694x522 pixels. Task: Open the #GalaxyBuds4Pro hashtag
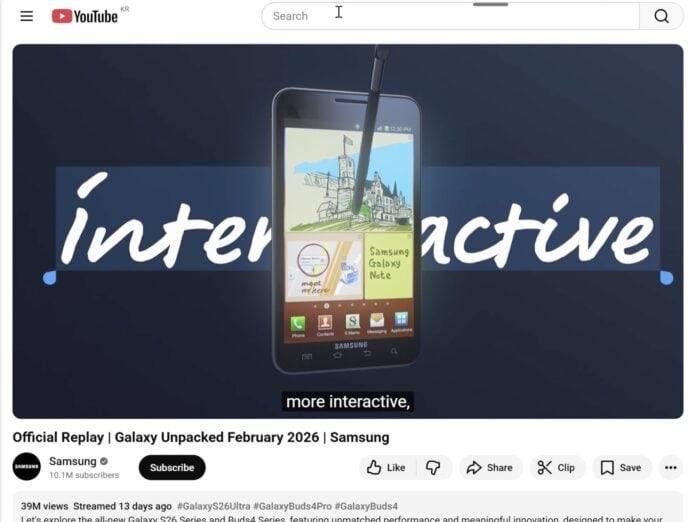pos(292,506)
